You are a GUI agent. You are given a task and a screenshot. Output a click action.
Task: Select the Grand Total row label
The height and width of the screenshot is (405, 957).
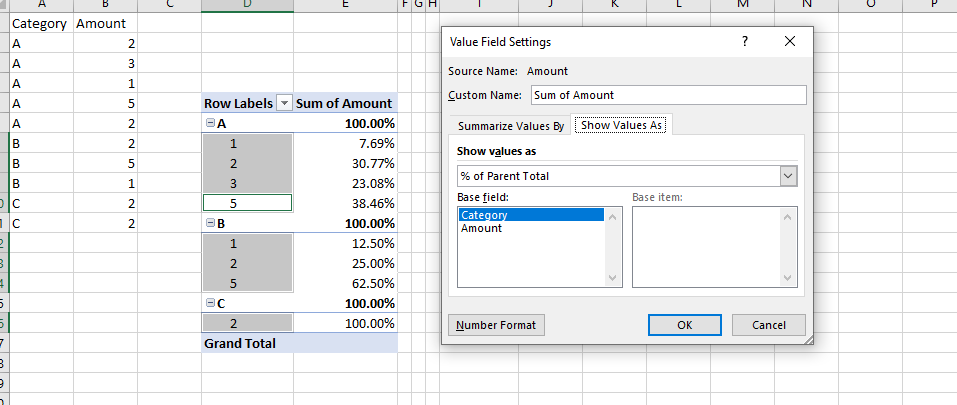point(247,343)
